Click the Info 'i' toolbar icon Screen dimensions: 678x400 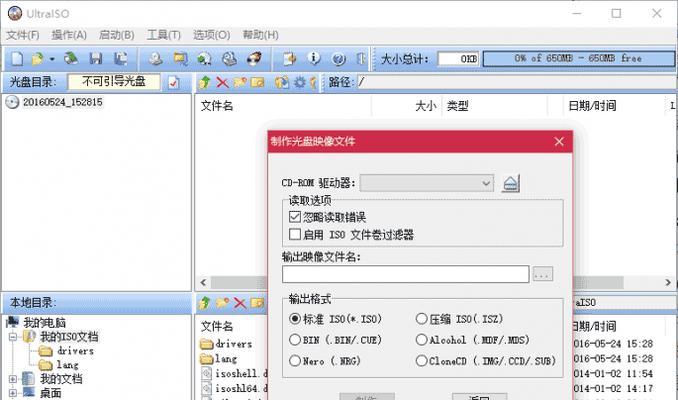tap(314, 58)
